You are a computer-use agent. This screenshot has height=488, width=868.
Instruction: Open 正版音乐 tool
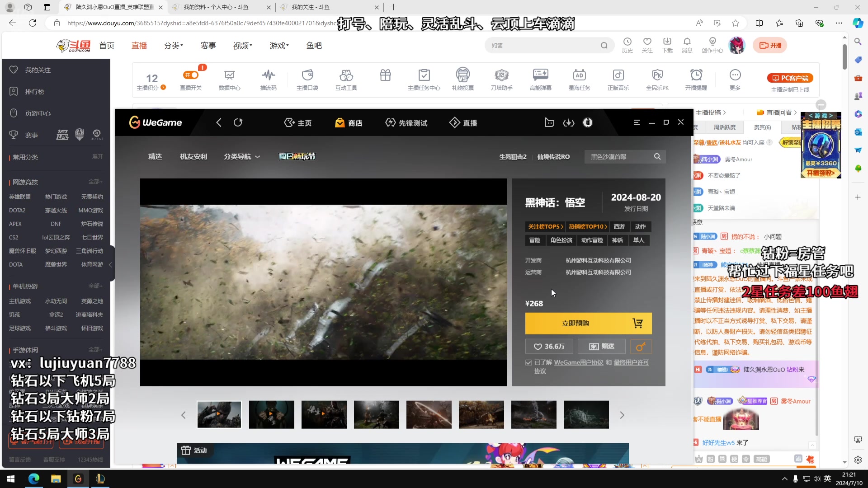(x=618, y=80)
